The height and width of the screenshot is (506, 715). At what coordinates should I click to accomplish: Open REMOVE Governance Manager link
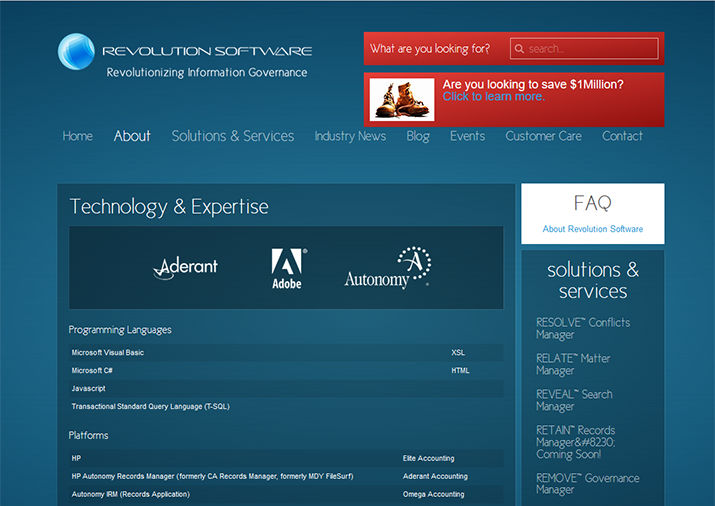click(587, 484)
